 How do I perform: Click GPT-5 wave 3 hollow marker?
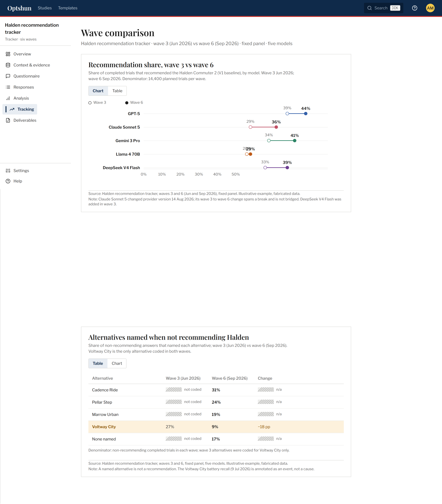pos(287,114)
